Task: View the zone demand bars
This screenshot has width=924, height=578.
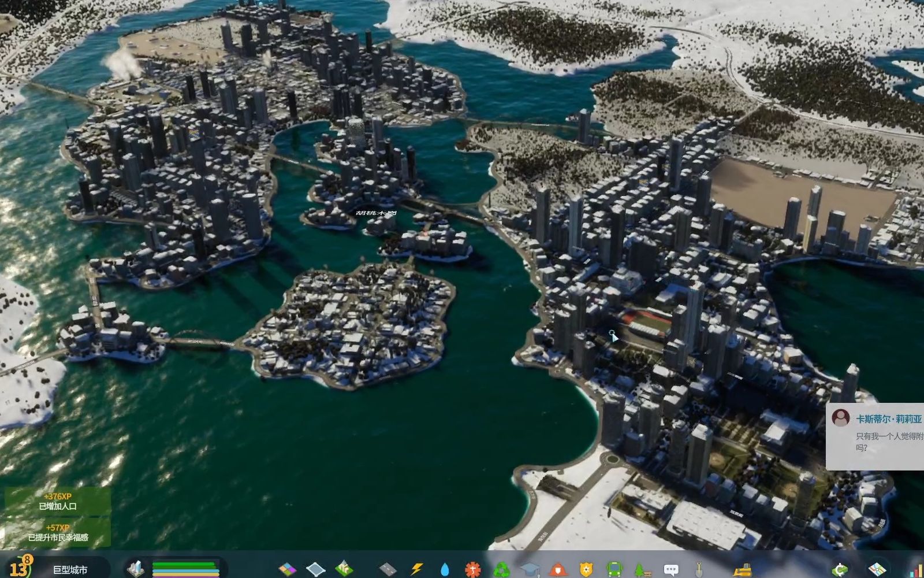Action: tap(185, 569)
